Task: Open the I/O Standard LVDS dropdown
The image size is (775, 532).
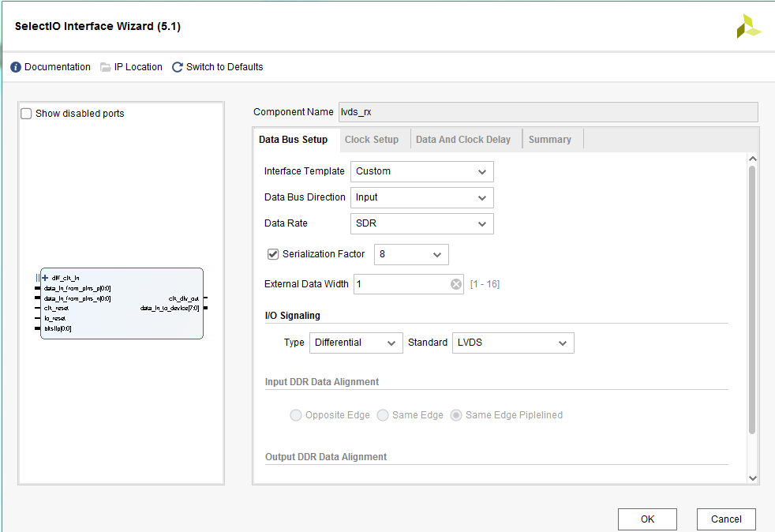Action: [x=513, y=343]
